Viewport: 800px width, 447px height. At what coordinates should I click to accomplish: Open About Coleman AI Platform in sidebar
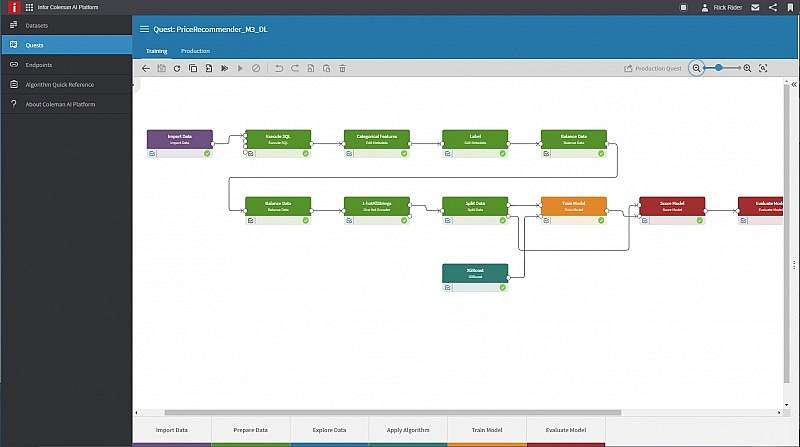67,104
